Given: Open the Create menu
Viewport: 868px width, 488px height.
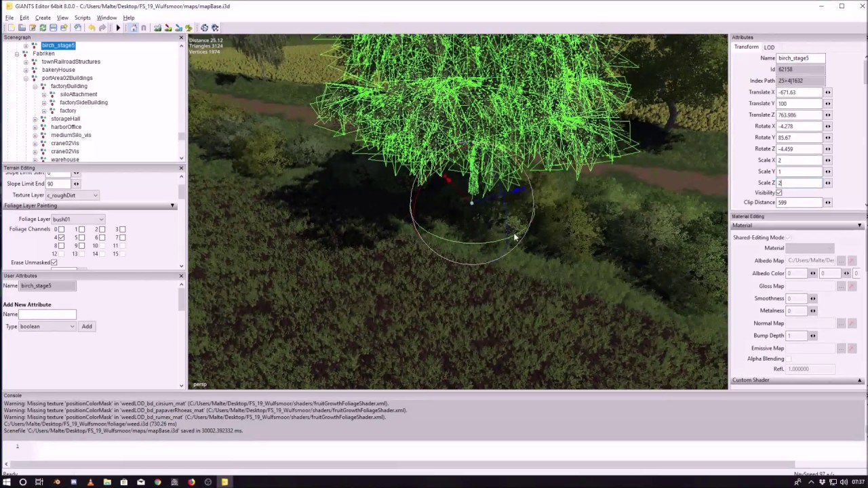Looking at the screenshot, I should [43, 18].
